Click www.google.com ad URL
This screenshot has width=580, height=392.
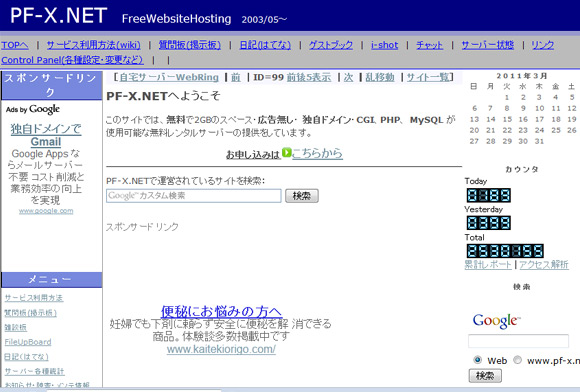(x=46, y=211)
